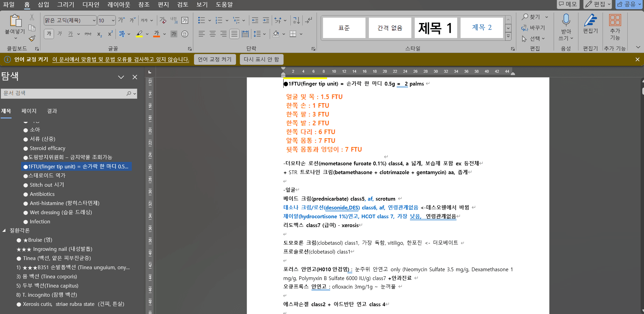Toggle justified paragraph alignment
This screenshot has width=644, height=314.
[x=234, y=34]
